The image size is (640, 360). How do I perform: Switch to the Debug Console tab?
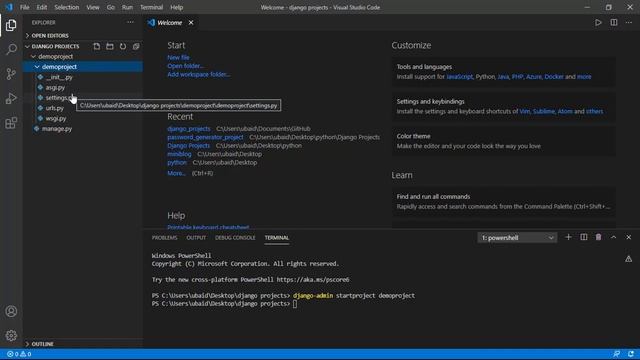(x=235, y=238)
